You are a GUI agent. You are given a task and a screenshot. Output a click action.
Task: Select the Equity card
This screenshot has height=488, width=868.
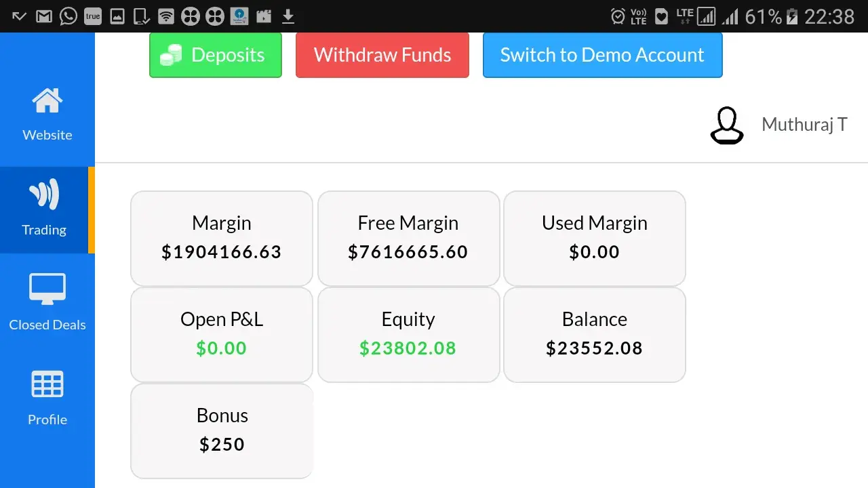pos(408,334)
